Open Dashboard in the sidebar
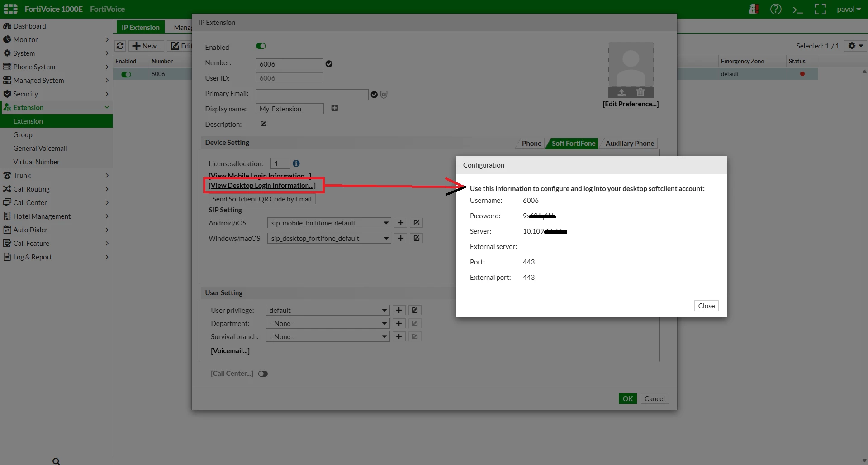 [56, 26]
